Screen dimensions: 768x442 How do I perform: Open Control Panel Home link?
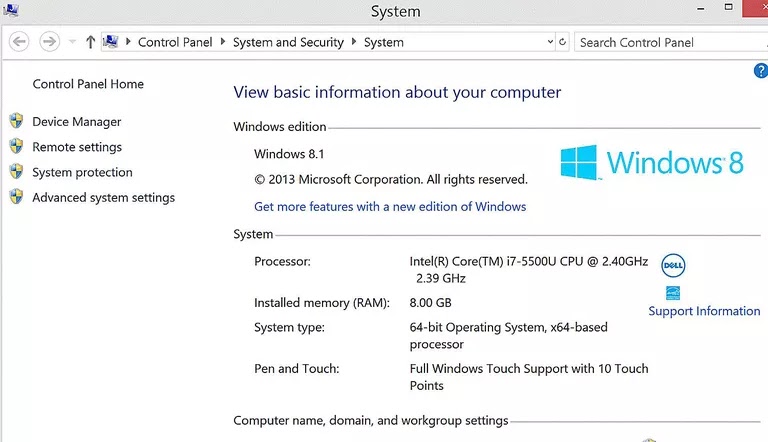(x=88, y=84)
